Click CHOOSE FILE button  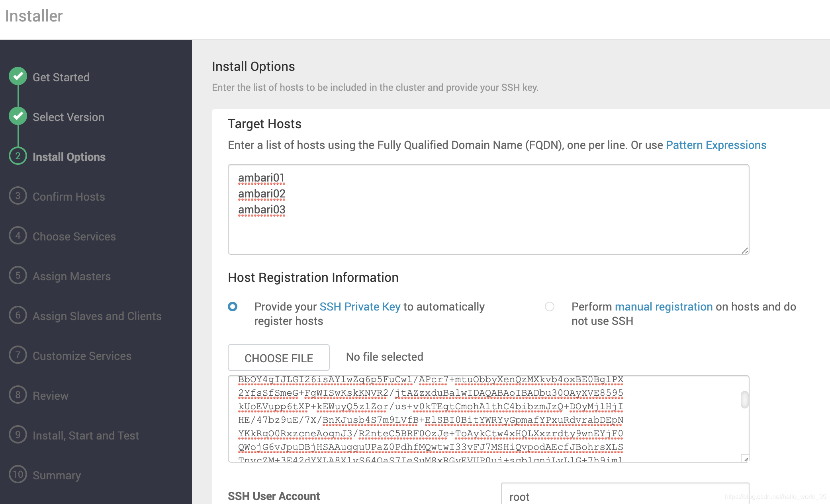coord(279,356)
